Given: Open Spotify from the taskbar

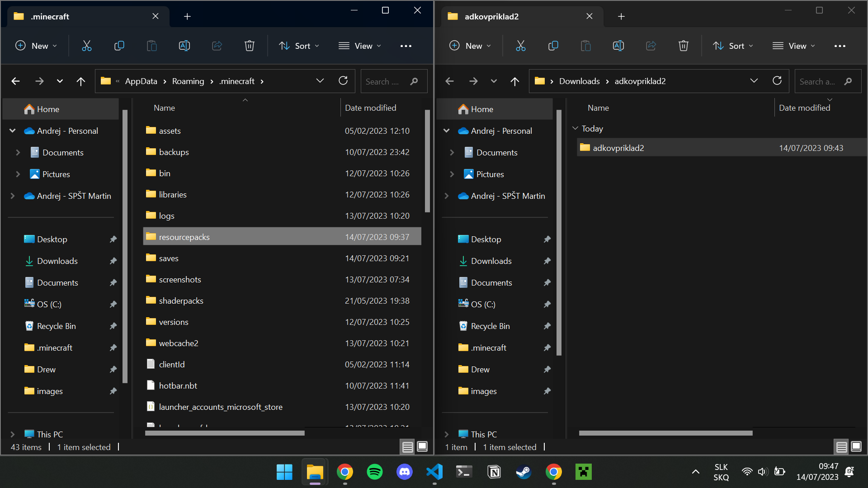Looking at the screenshot, I should (374, 472).
